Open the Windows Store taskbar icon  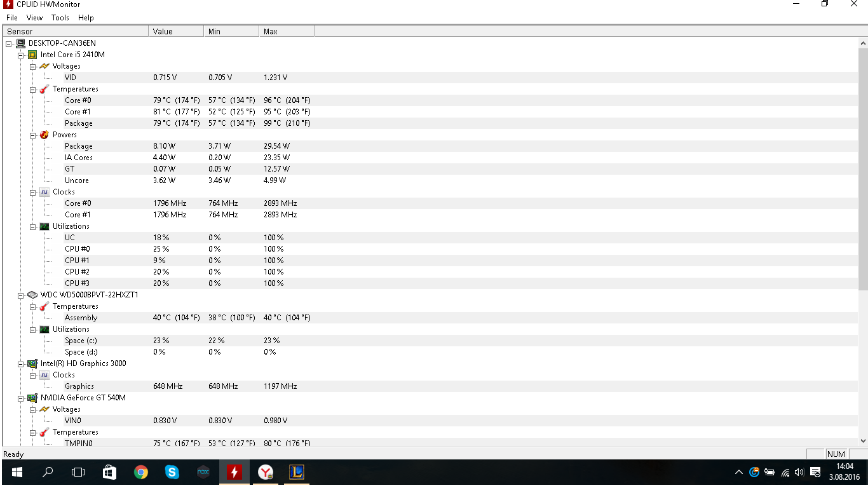point(109,473)
